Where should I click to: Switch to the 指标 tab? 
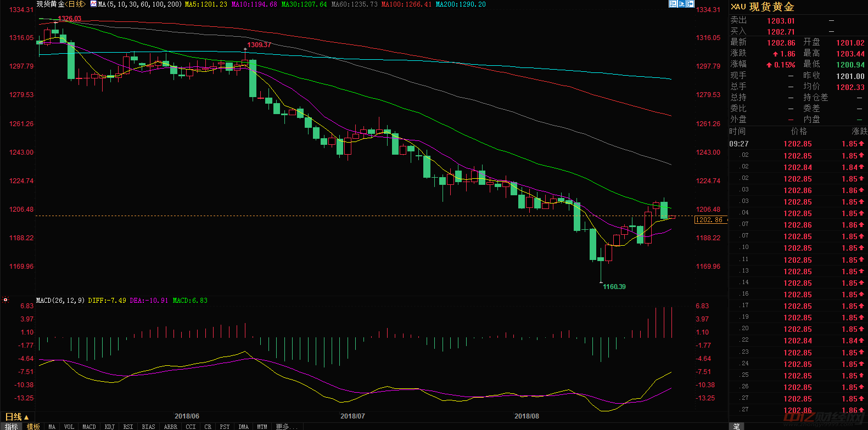(x=11, y=427)
